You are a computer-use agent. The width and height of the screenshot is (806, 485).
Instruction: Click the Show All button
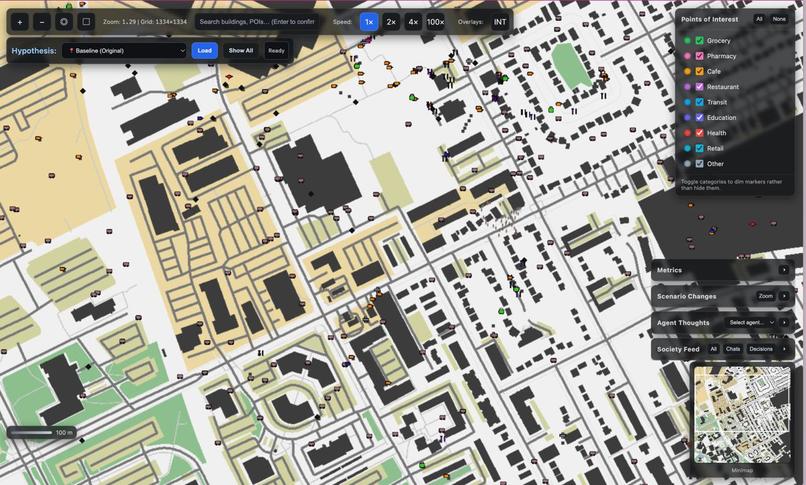pyautogui.click(x=241, y=51)
